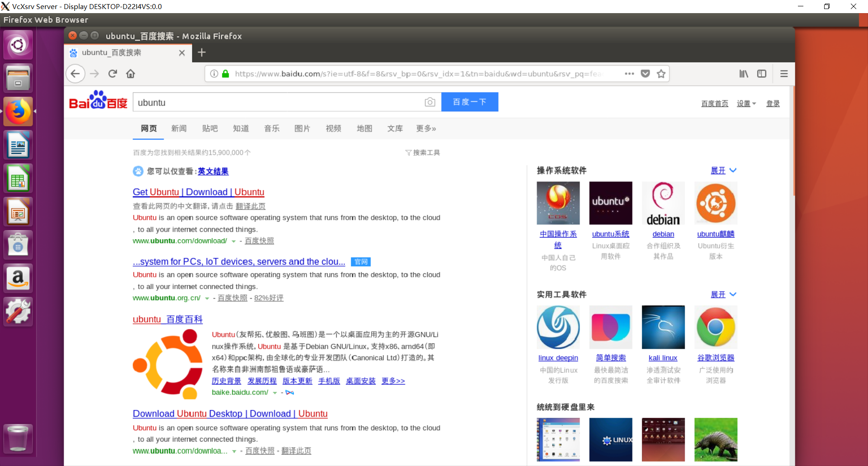Image resolution: width=868 pixels, height=466 pixels.
Task: Click the camera image search icon
Action: [430, 102]
